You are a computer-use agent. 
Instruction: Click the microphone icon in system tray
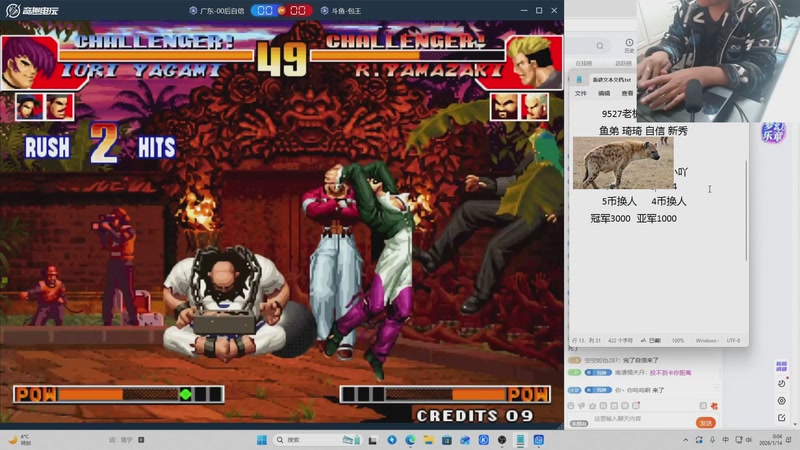point(712,440)
